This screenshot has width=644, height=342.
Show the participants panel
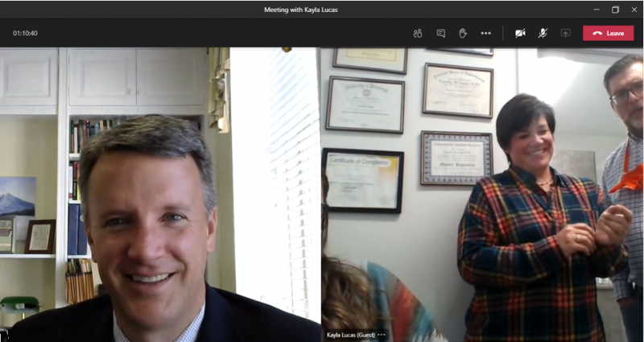tap(418, 33)
